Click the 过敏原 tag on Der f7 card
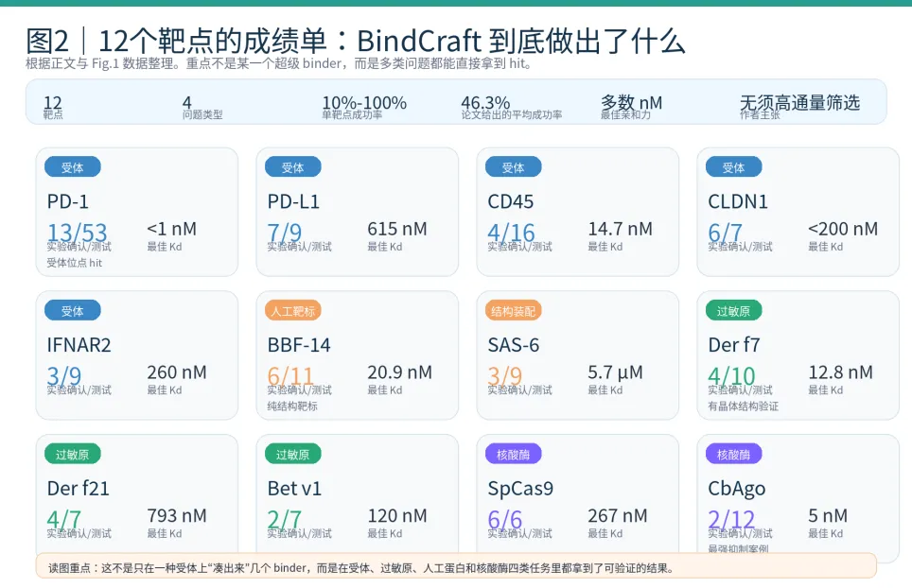The height and width of the screenshot is (588, 912). pyautogui.click(x=734, y=311)
